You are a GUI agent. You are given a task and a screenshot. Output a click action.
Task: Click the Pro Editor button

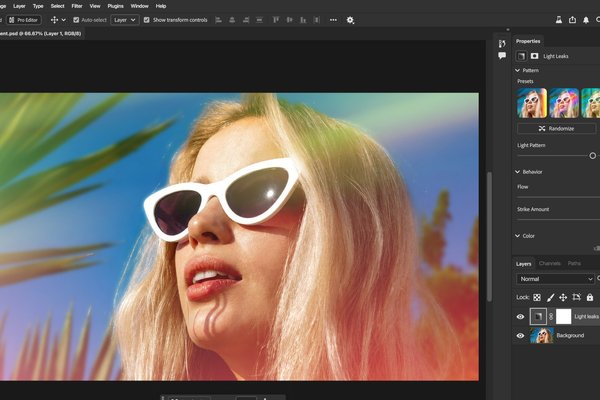24,20
